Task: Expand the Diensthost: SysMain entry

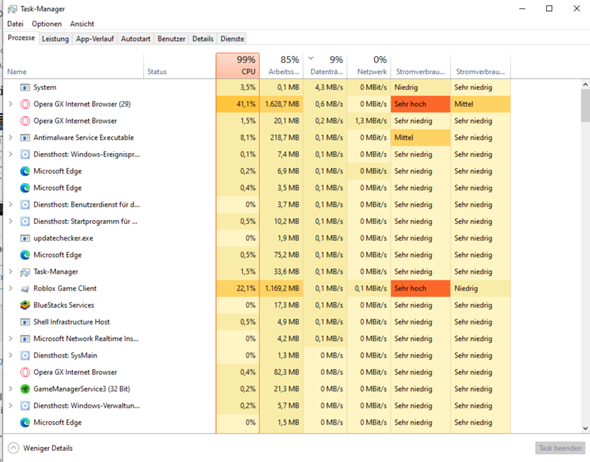Action: (11, 356)
